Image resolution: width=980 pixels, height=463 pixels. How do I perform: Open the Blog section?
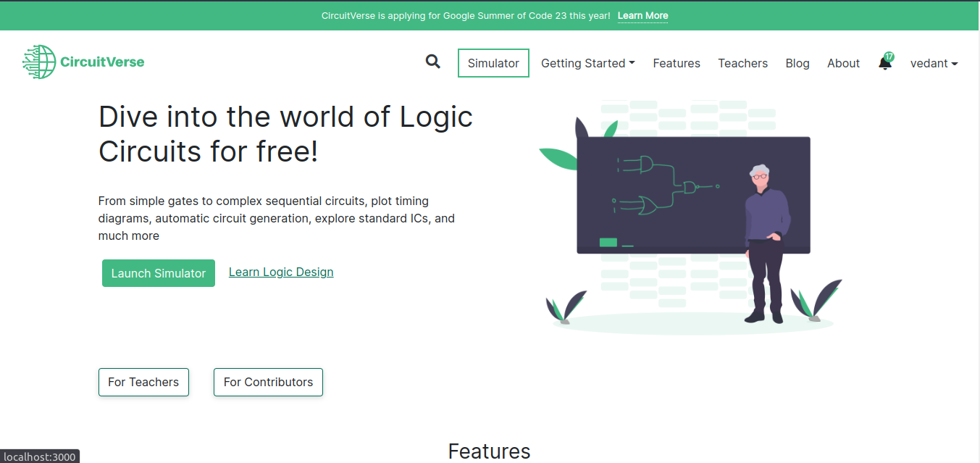[797, 63]
